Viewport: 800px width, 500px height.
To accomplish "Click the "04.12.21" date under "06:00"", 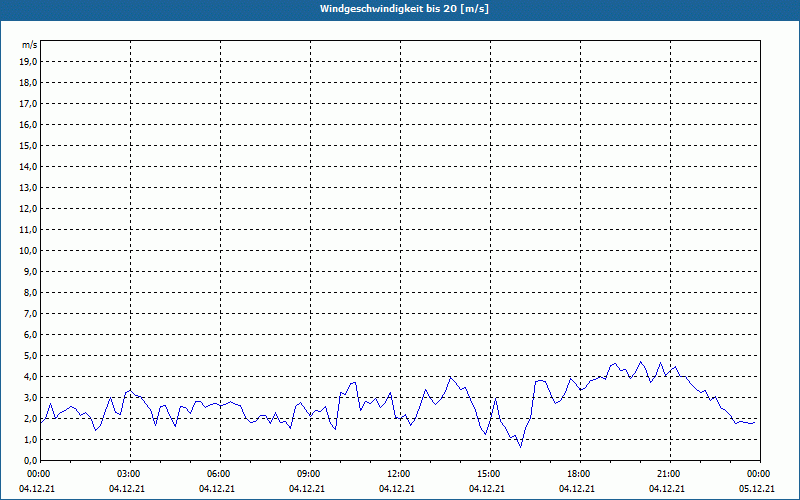I will pyautogui.click(x=217, y=489).
